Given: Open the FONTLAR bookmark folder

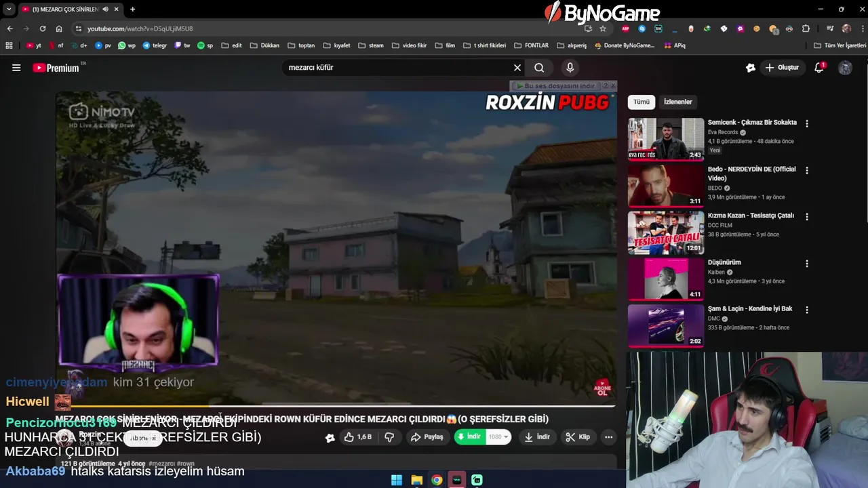Looking at the screenshot, I should (531, 45).
